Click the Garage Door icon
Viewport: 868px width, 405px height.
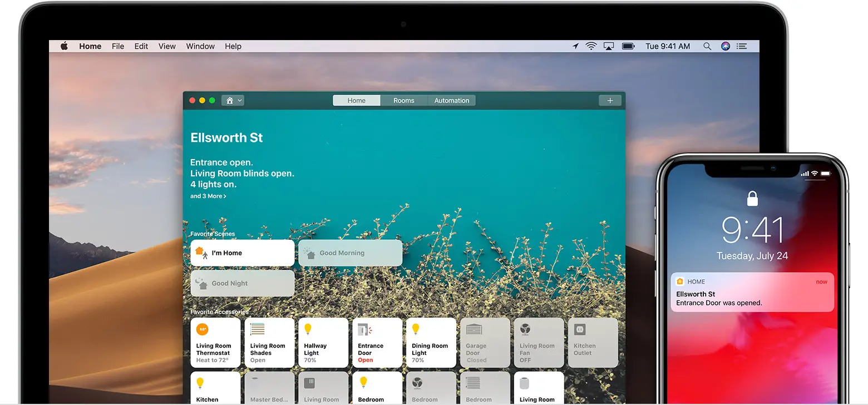(x=474, y=329)
